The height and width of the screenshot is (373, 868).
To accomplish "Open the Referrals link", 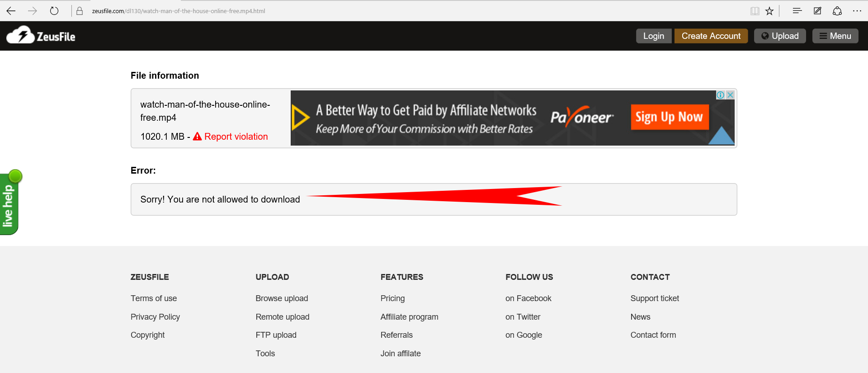I will point(396,335).
